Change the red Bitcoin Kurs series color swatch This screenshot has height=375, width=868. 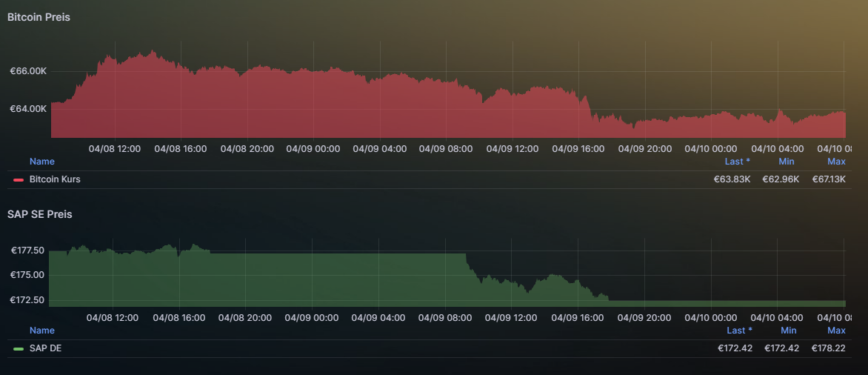19,180
